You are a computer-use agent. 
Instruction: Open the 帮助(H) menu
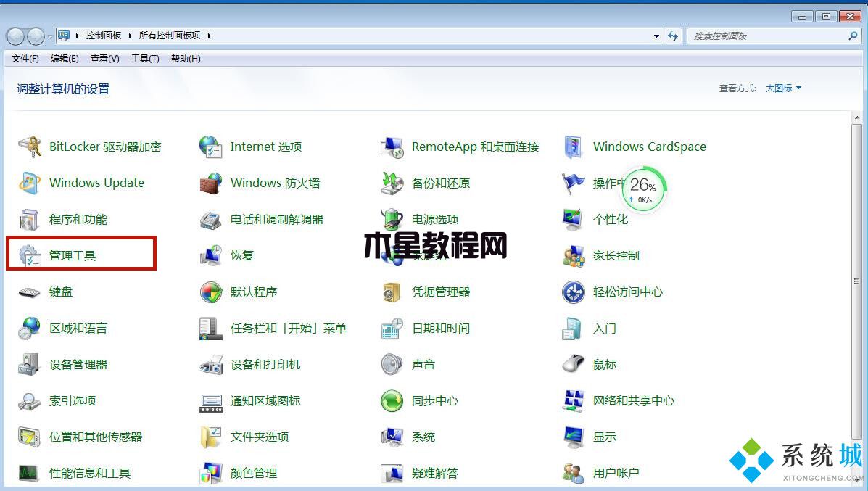[x=186, y=59]
